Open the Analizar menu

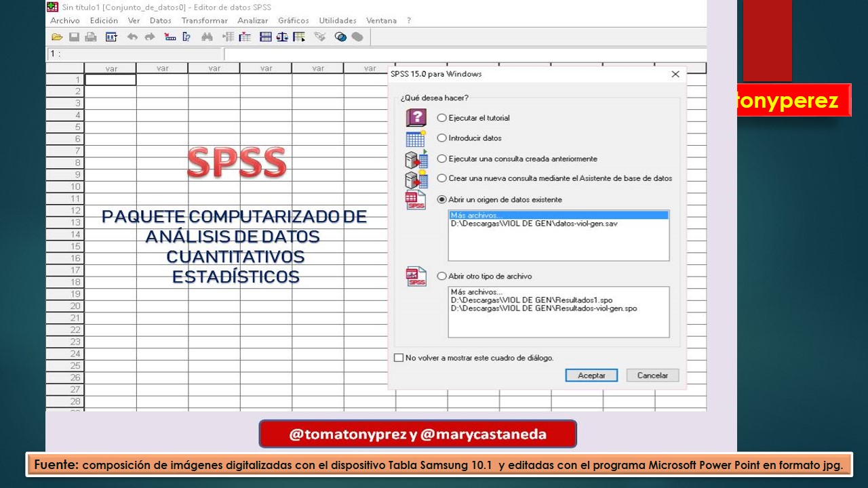[x=253, y=20]
